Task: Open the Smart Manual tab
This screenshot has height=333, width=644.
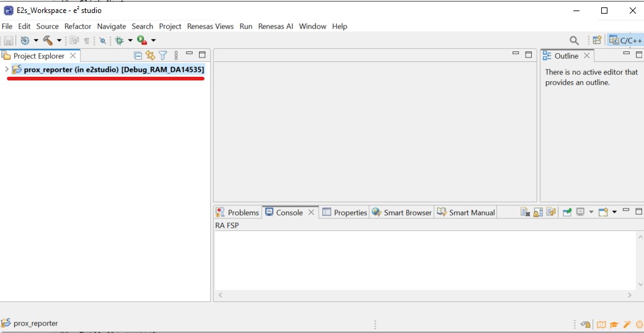Action: (465, 212)
